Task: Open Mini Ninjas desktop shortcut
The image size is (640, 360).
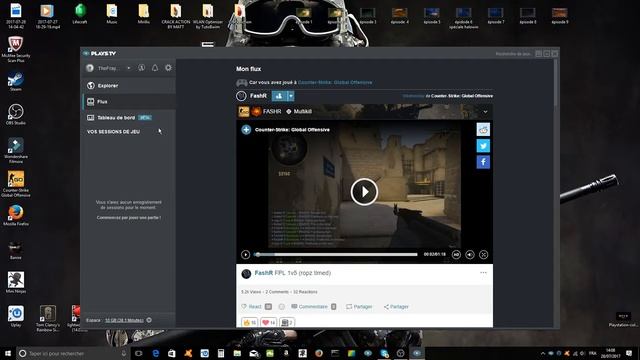Action: point(16,282)
